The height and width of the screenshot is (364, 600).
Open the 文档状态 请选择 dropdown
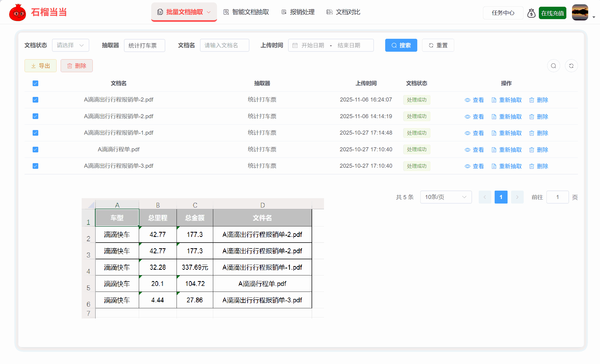[71, 45]
